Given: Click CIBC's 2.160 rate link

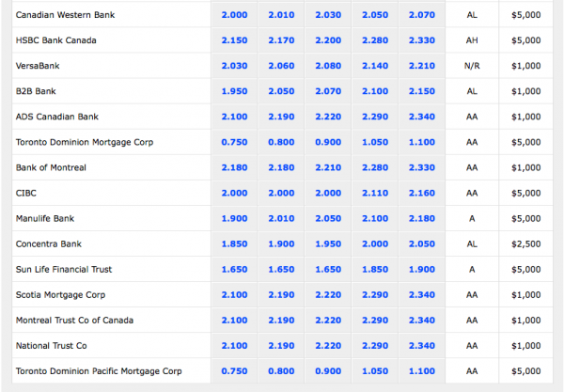Looking at the screenshot, I should (422, 193).
